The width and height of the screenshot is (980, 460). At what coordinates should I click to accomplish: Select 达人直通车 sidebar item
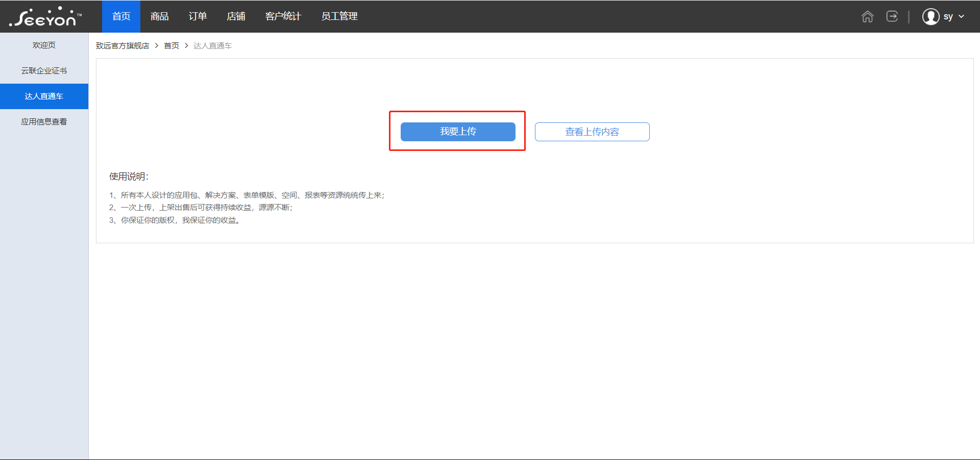(44, 96)
